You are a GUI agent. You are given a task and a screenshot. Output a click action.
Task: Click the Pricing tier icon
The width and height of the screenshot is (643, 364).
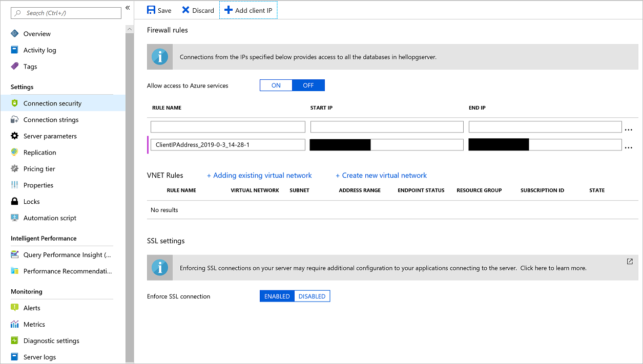click(x=15, y=169)
